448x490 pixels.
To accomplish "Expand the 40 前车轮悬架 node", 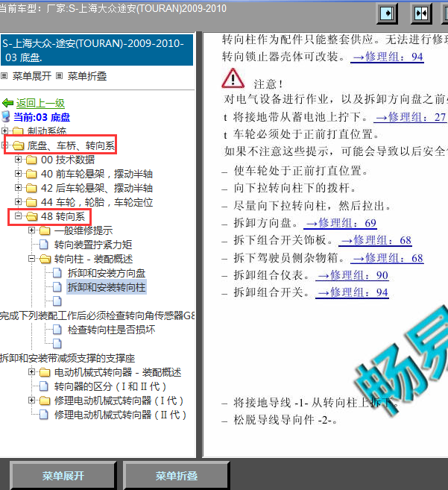I will tap(18, 173).
